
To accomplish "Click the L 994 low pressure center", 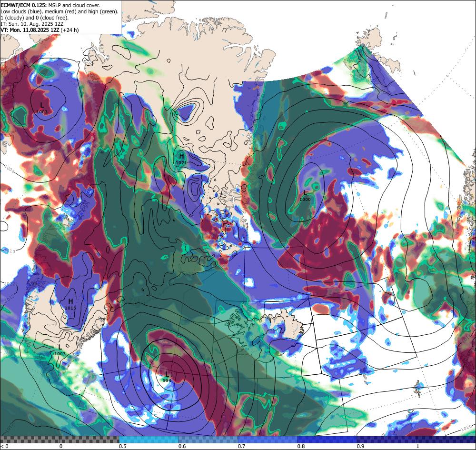I will (167, 377).
